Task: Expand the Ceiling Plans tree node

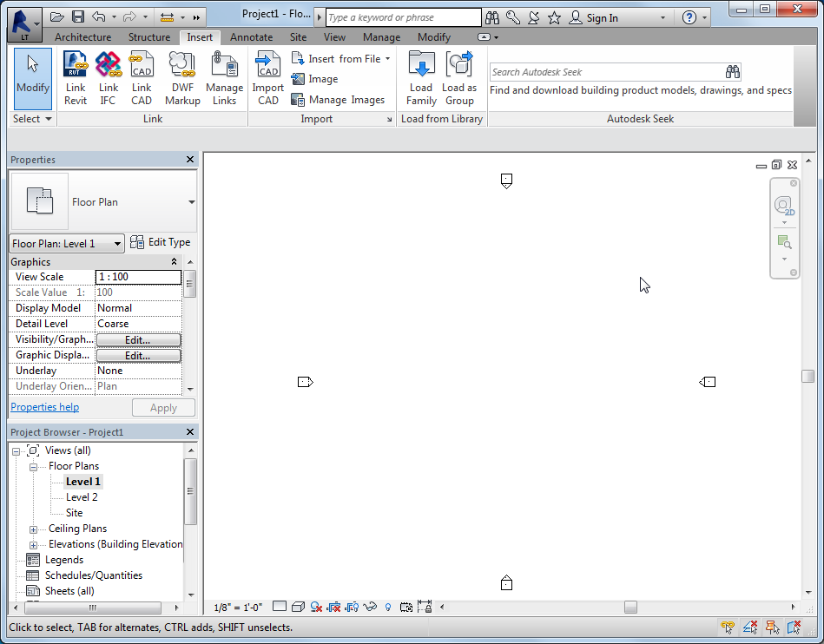Action: (33, 529)
